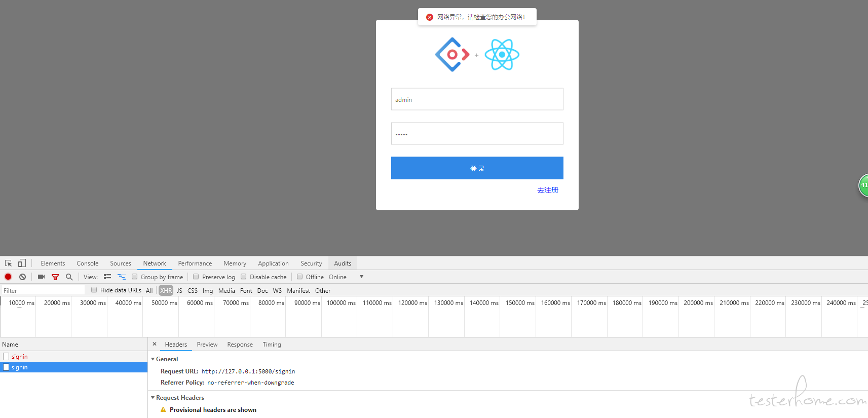This screenshot has height=418, width=868.
Task: Click the red error icon in notification
Action: (x=430, y=17)
